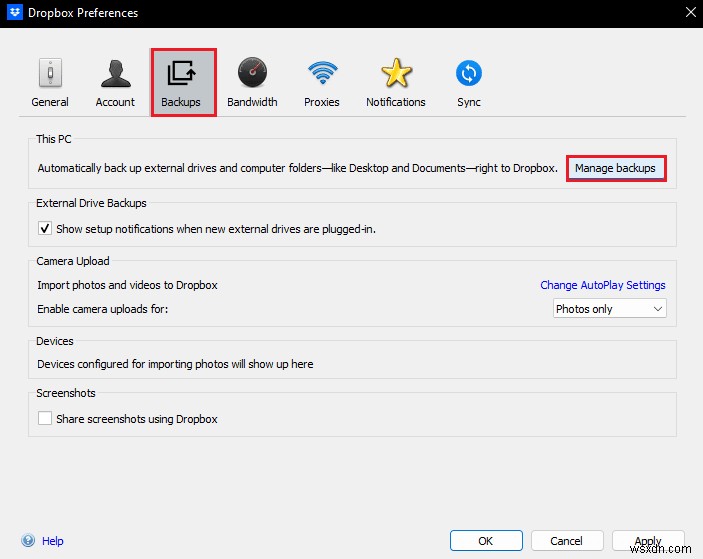
Task: Open Change AutoPlay Settings link
Action: (x=603, y=285)
